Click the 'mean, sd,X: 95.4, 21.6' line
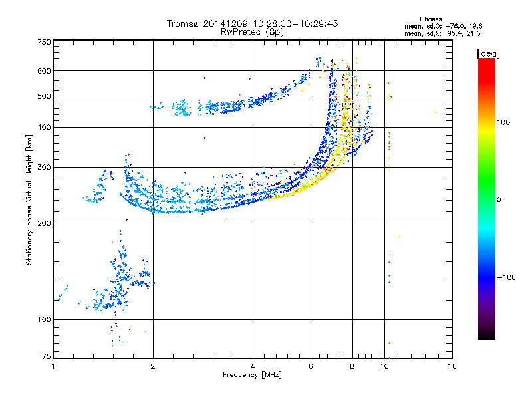532x399 pixels. (x=442, y=33)
